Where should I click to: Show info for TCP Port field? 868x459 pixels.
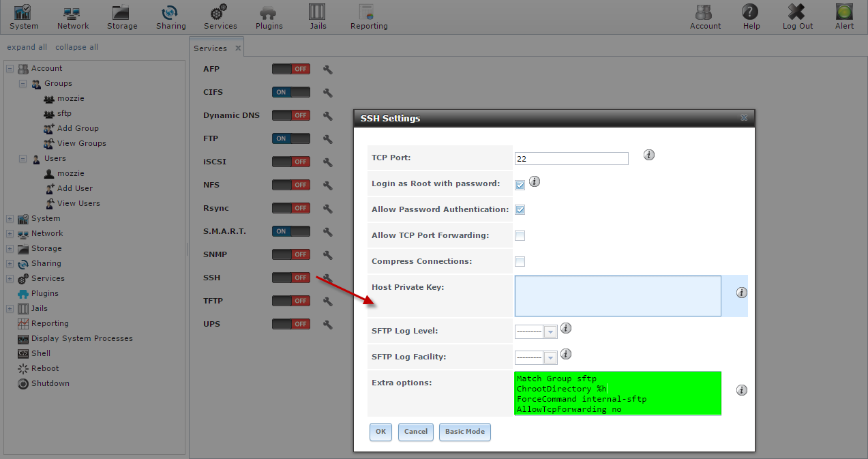pyautogui.click(x=649, y=155)
